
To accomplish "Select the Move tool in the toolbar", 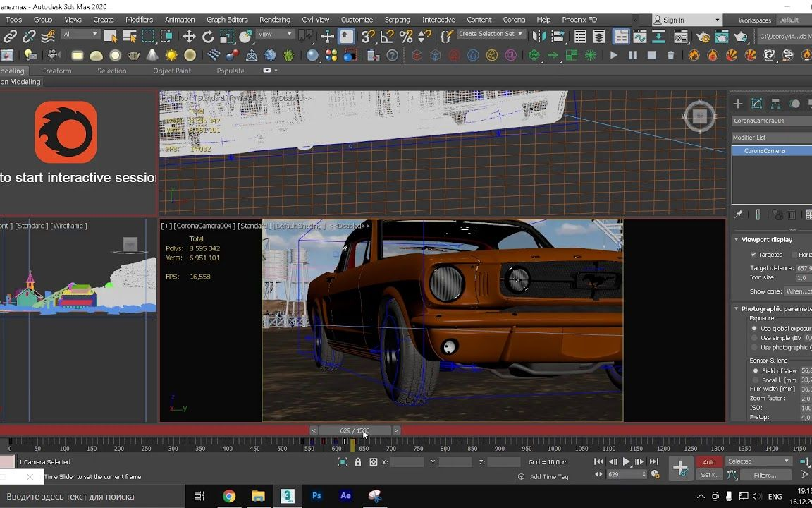I will point(189,37).
